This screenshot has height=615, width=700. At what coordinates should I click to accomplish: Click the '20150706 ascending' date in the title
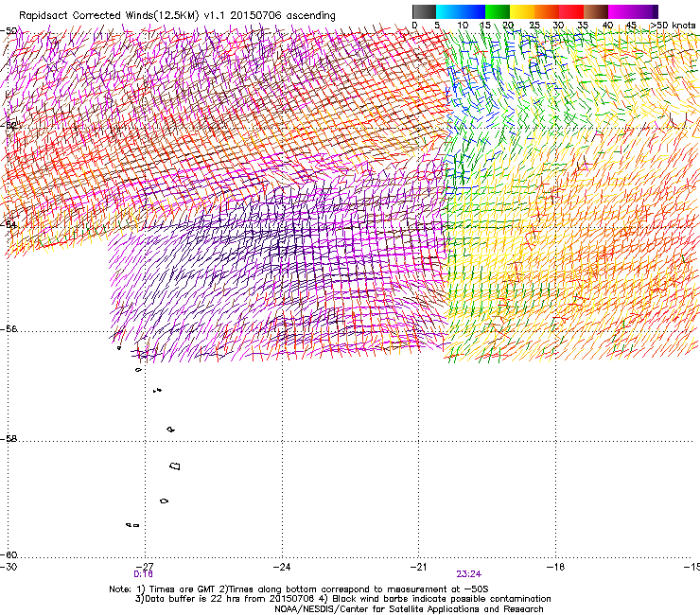[283, 16]
